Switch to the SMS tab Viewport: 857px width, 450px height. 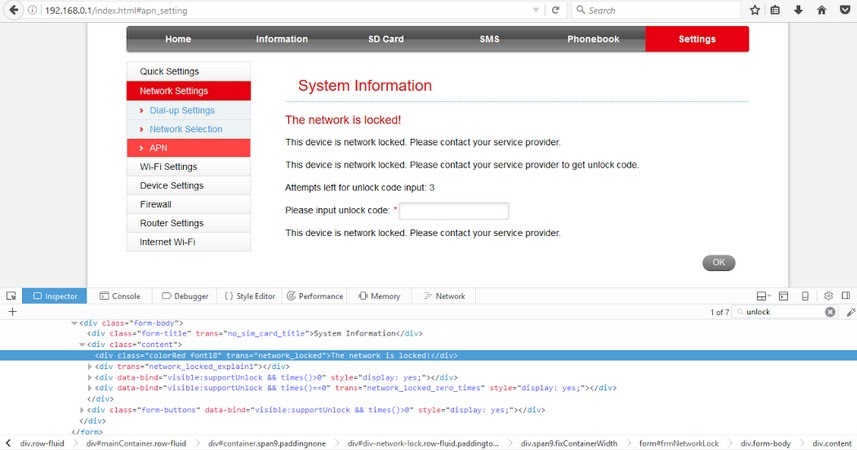pyautogui.click(x=489, y=39)
